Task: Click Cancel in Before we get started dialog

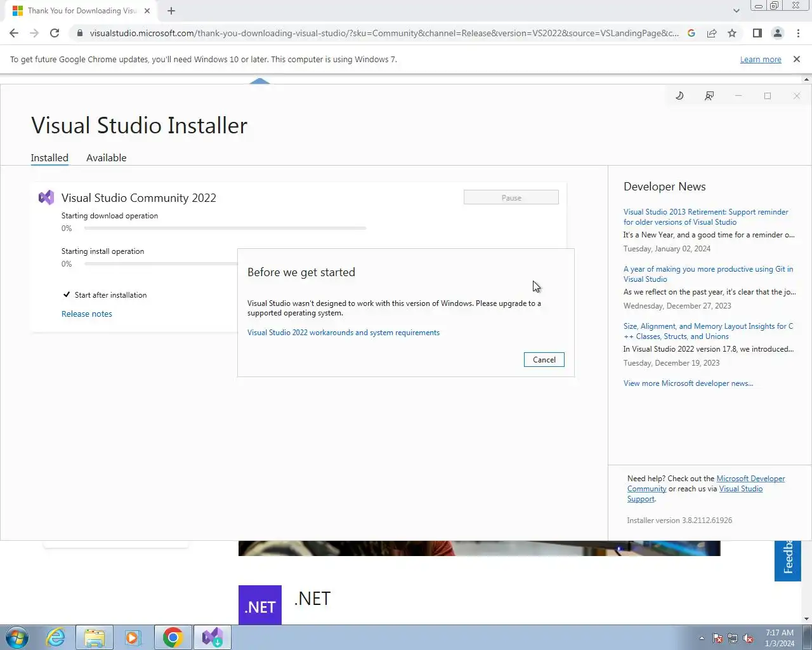Action: click(544, 359)
